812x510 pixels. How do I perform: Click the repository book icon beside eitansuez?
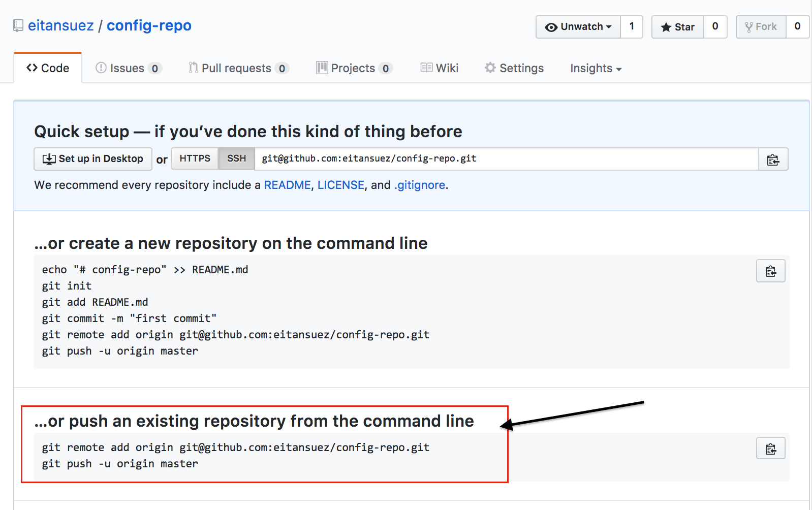tap(18, 26)
